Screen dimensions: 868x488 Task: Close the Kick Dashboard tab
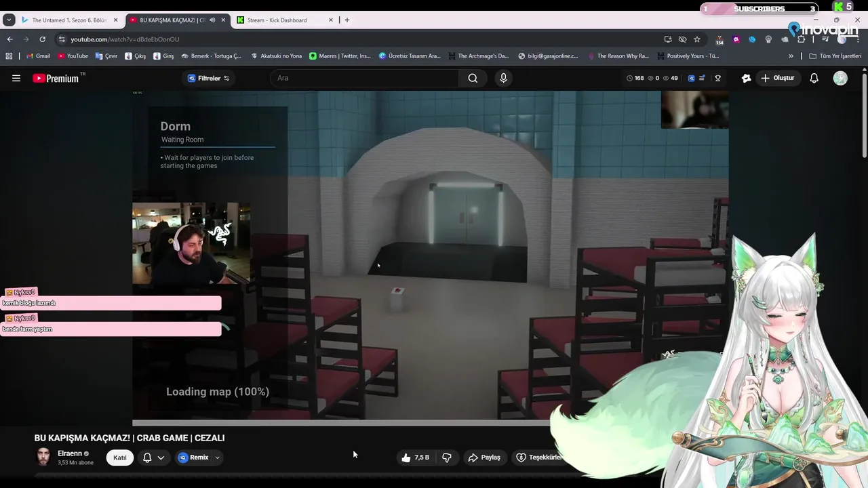331,20
